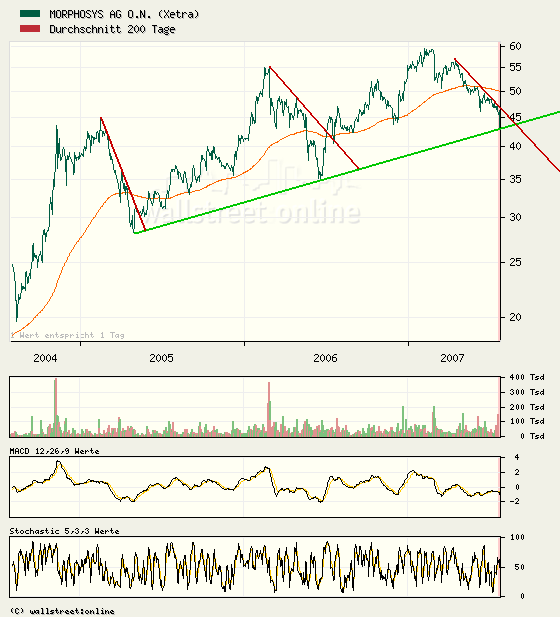Screen dimensions: 560x617
Task: Click the price axis value 40
Action: (x=515, y=146)
